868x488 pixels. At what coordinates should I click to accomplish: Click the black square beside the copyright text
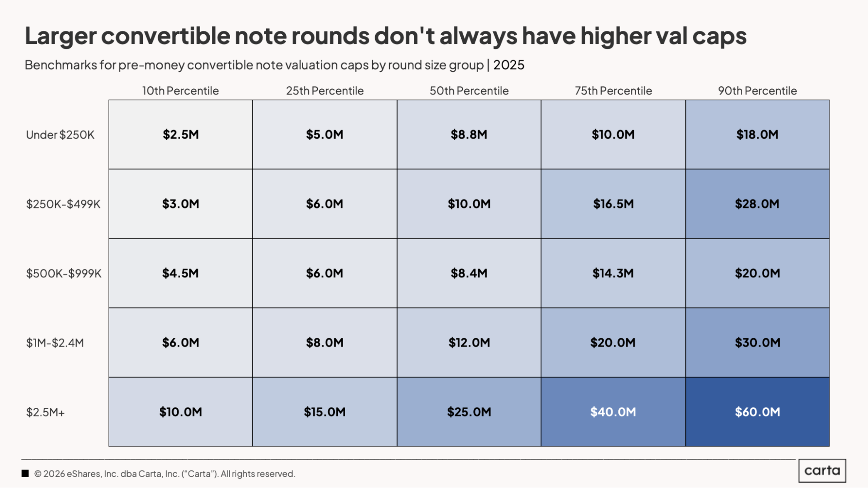coord(25,473)
